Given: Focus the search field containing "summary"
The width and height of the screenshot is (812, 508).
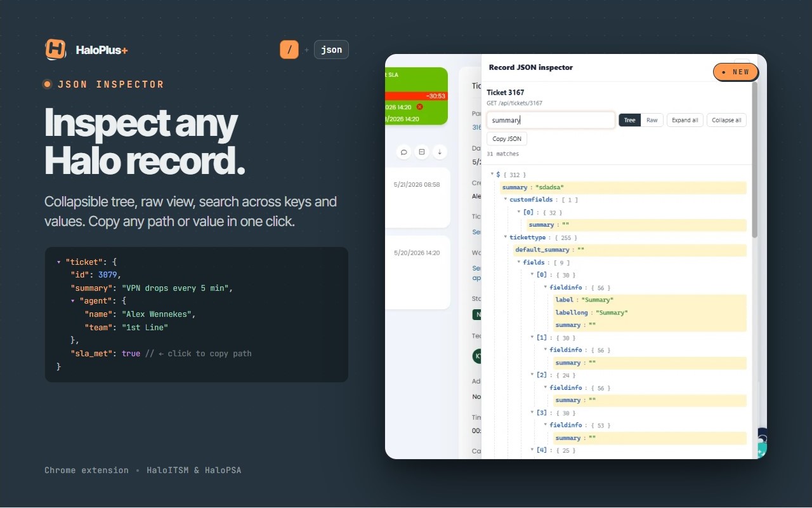Looking at the screenshot, I should pos(551,120).
